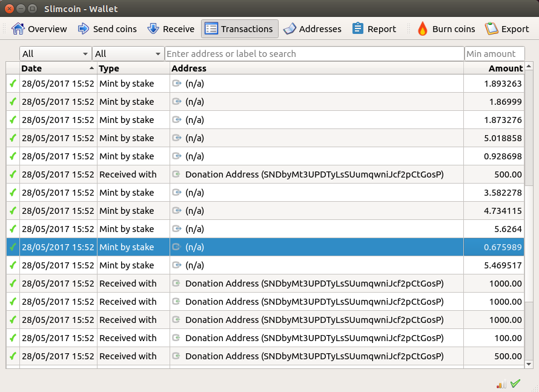
Task: Click the Send coins arrow icon
Action: 83,28
